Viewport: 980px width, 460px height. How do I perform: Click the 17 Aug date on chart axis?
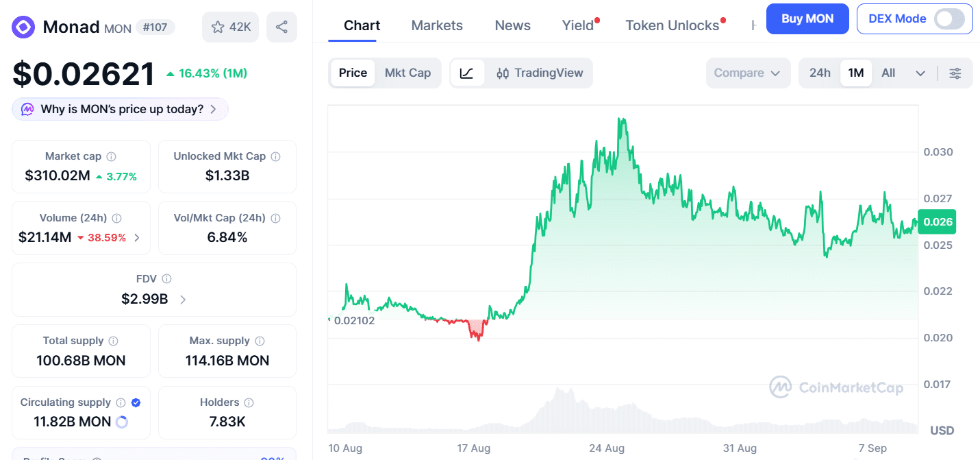pos(474,448)
